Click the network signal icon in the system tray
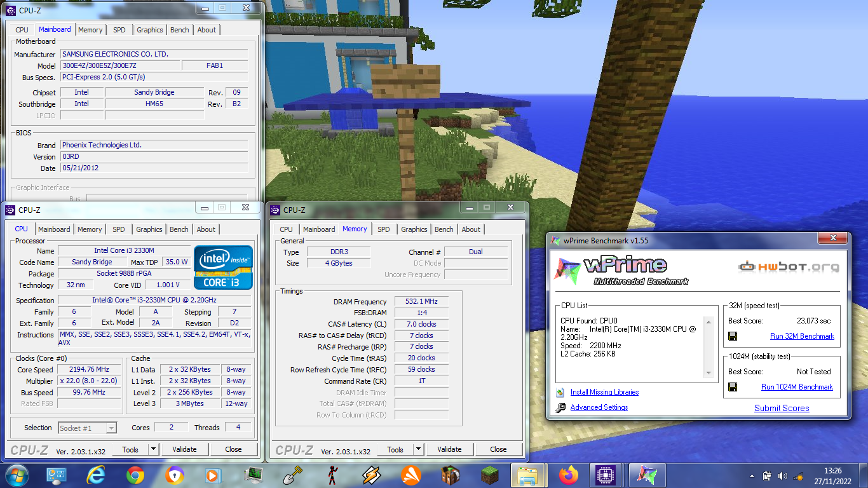 click(x=798, y=476)
